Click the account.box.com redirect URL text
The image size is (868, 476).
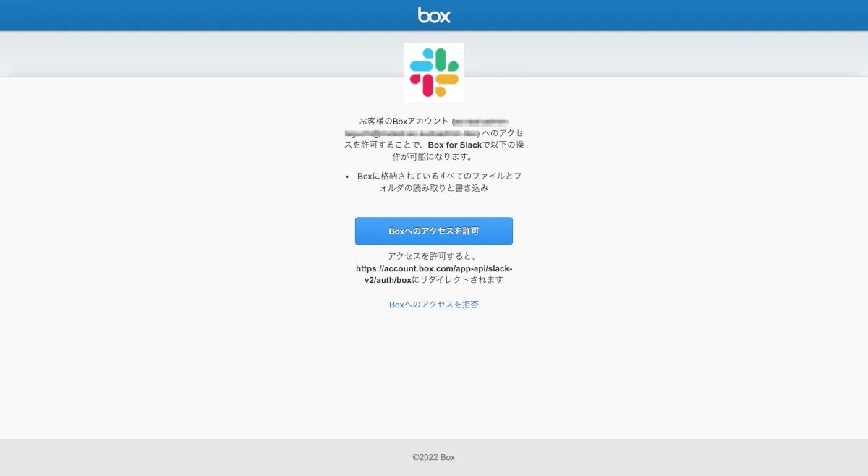click(x=434, y=273)
